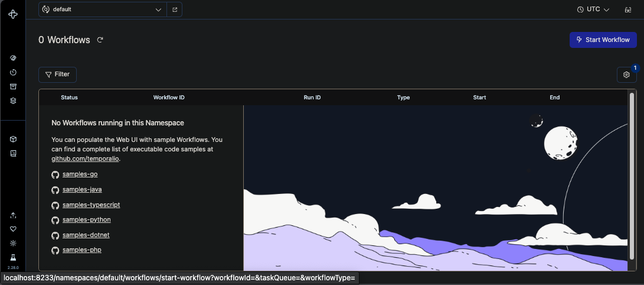This screenshot has height=285, width=644.
Task: Open the github.com/temporalio link
Action: pos(86,158)
